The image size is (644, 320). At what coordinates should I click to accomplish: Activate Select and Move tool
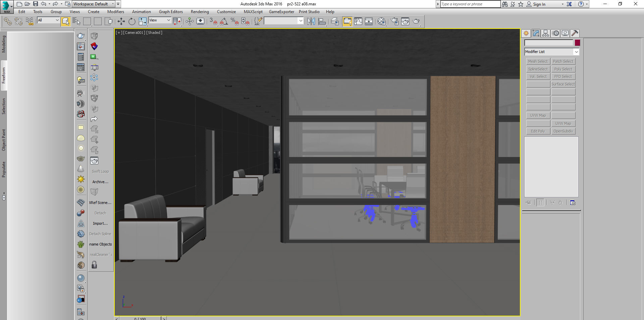click(121, 21)
